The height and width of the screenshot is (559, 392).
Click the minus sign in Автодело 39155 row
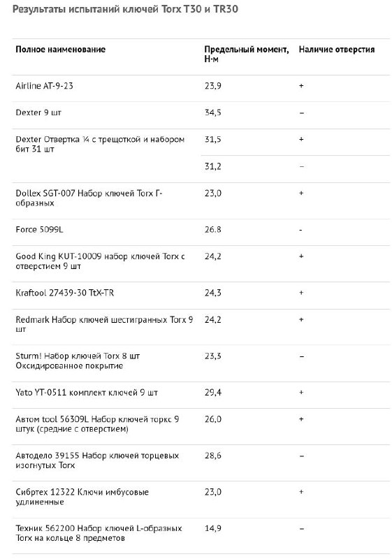(x=301, y=456)
